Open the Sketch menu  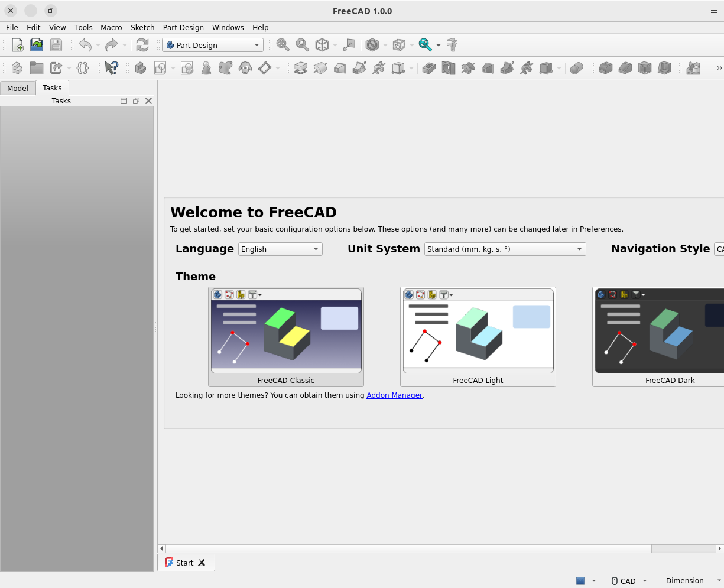(x=142, y=28)
